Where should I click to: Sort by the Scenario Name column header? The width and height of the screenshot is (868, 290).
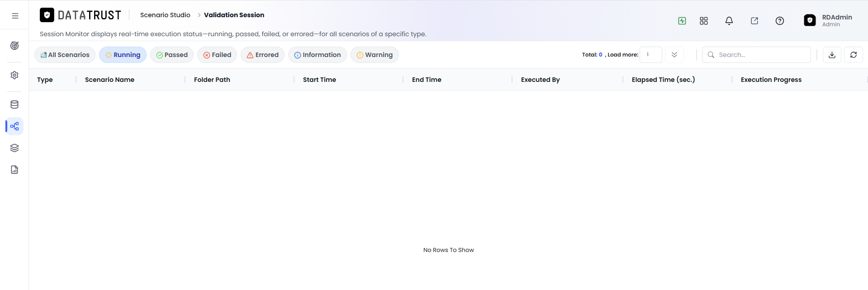[109, 80]
